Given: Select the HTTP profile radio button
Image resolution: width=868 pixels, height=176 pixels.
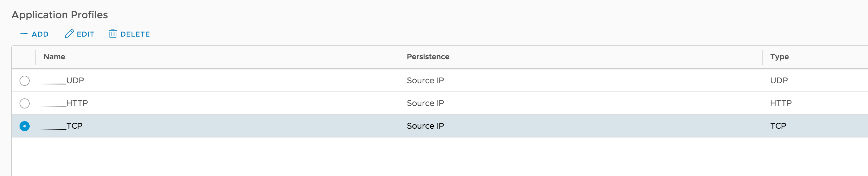Looking at the screenshot, I should tap(25, 103).
